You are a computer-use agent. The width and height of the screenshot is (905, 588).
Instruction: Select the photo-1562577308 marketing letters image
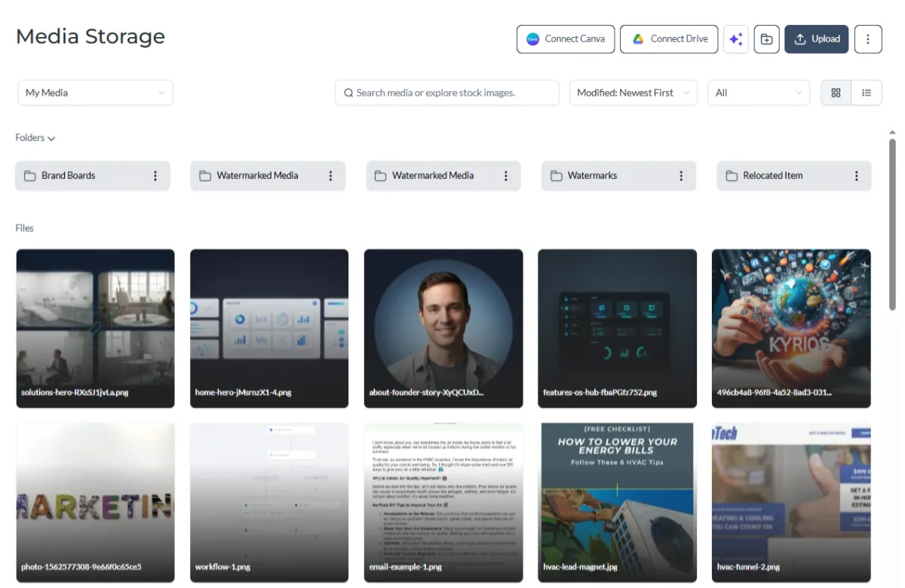tap(96, 502)
